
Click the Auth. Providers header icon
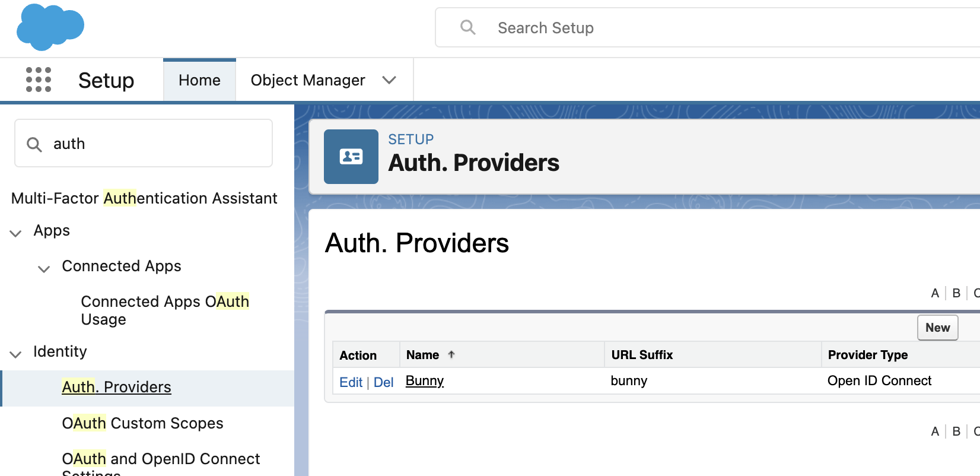coord(351,157)
